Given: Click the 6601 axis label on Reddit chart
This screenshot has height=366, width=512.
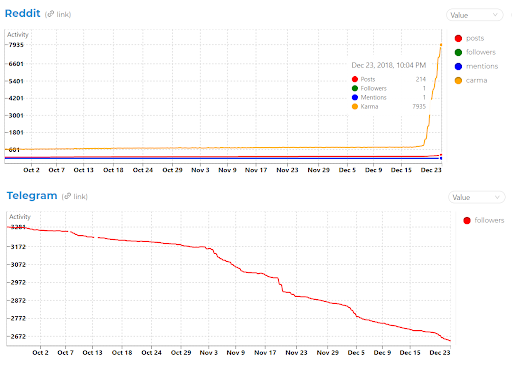Looking at the screenshot, I should (x=16, y=64).
